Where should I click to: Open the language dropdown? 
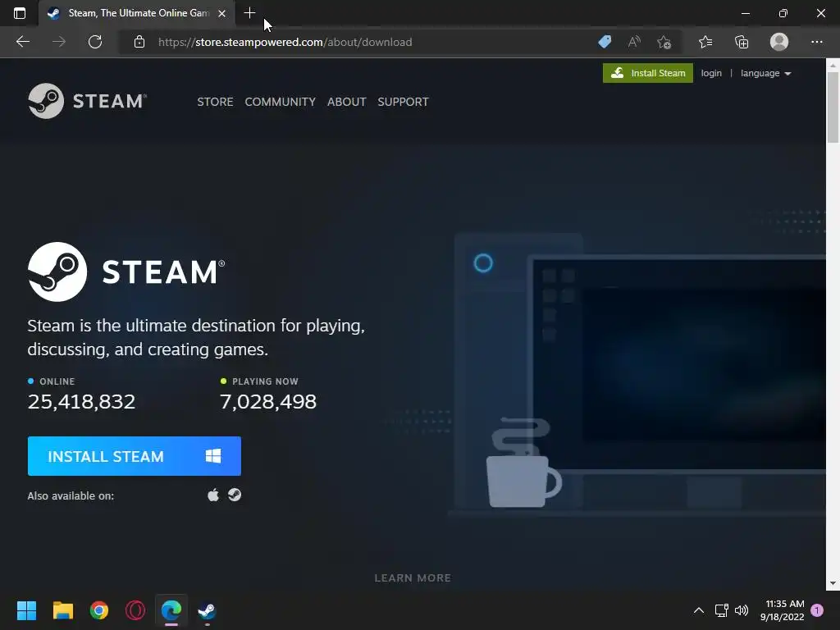pyautogui.click(x=765, y=73)
